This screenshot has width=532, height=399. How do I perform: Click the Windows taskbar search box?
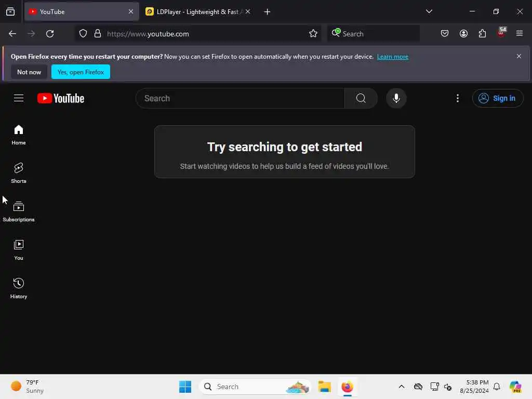[255, 387]
